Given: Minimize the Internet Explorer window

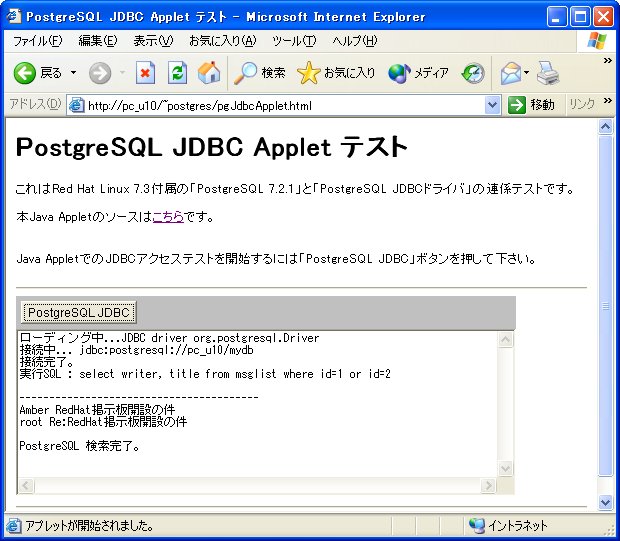Looking at the screenshot, I should tap(557, 17).
